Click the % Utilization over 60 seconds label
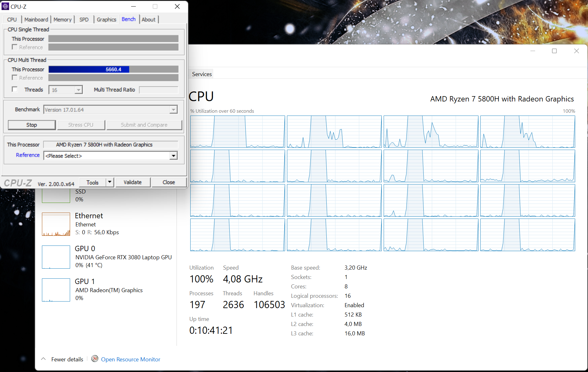This screenshot has height=372, width=588. point(222,111)
